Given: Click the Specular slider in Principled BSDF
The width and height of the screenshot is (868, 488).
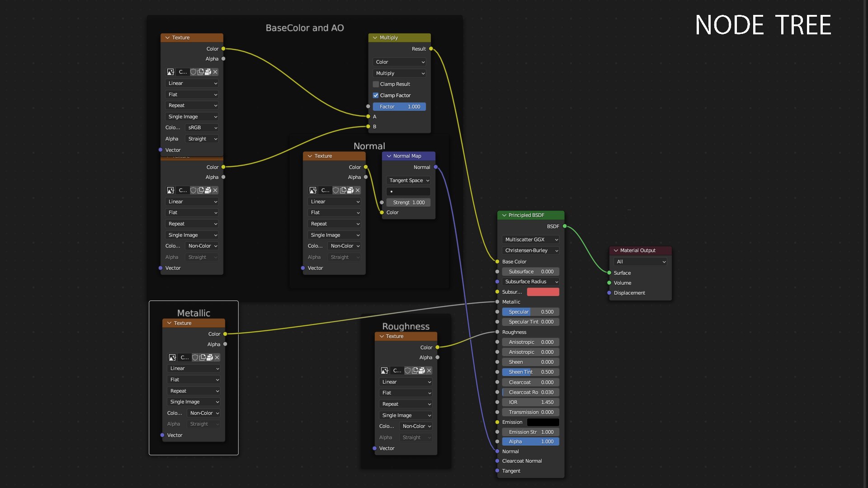Looking at the screenshot, I should 531,312.
